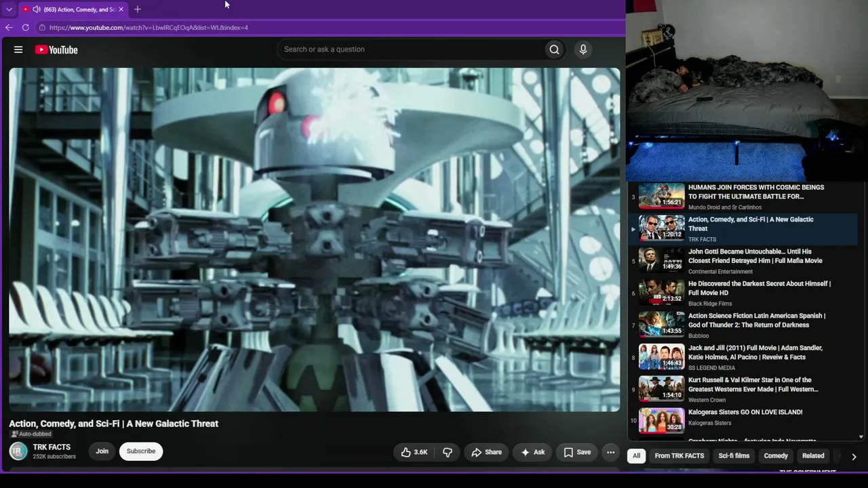Select the From TRK FACTS chip
The image size is (868, 488).
(679, 456)
